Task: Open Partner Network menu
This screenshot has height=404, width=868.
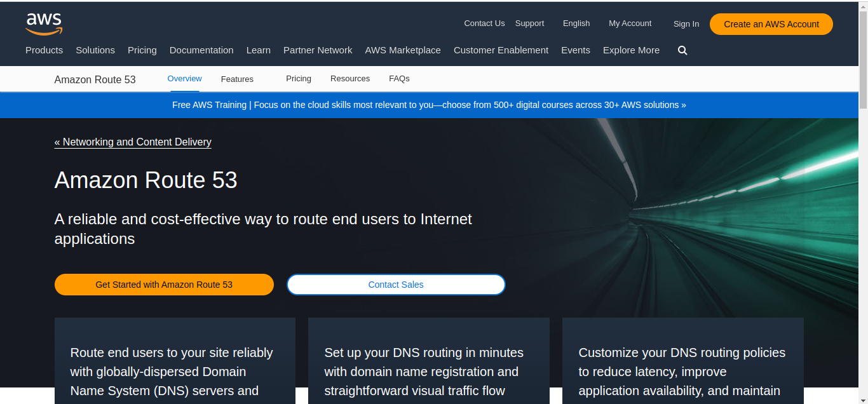Action: [318, 50]
